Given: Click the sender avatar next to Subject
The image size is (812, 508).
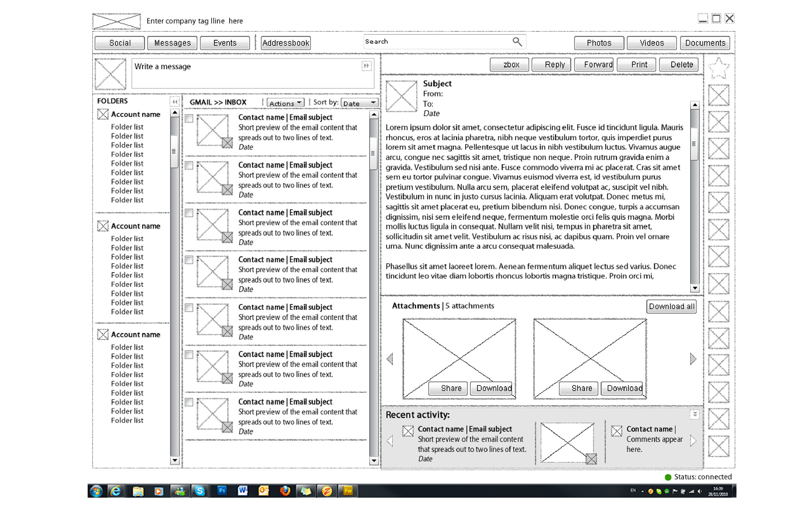Looking at the screenshot, I should [x=401, y=96].
